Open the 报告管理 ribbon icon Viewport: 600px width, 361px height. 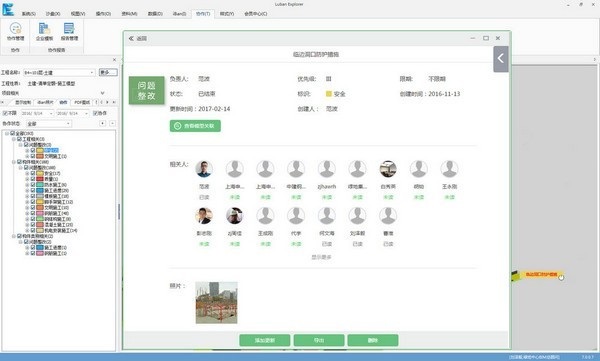69,31
